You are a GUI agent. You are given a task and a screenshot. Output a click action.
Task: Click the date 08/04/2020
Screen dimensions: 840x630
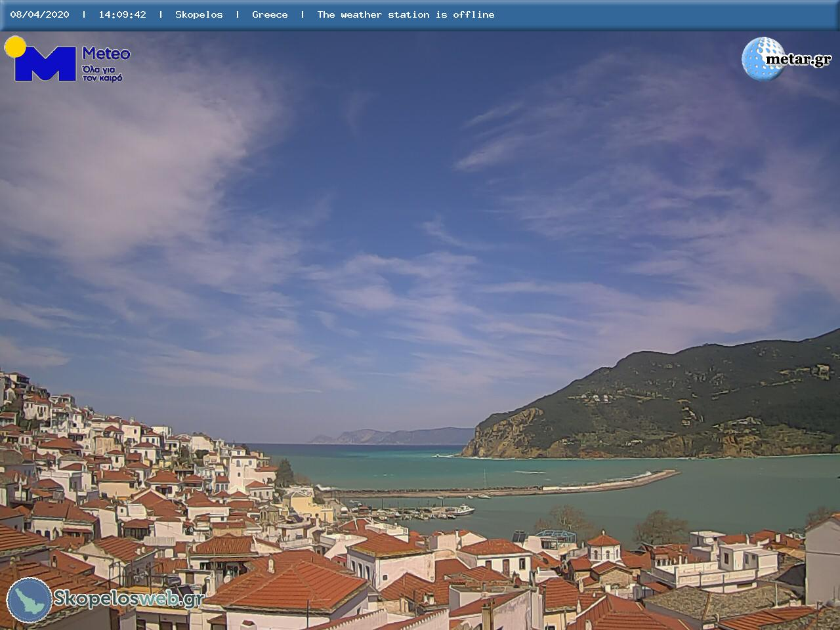point(39,14)
